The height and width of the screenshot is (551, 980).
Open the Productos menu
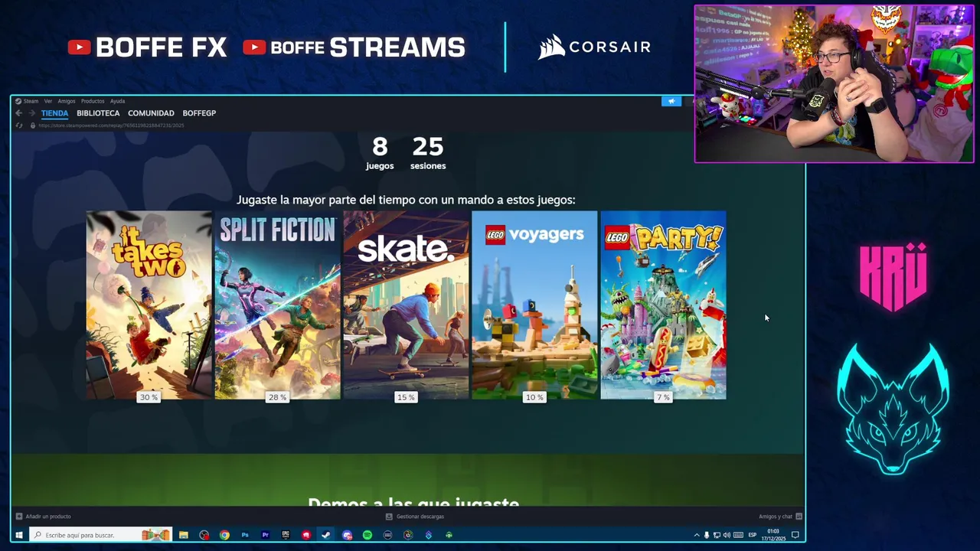tap(93, 101)
